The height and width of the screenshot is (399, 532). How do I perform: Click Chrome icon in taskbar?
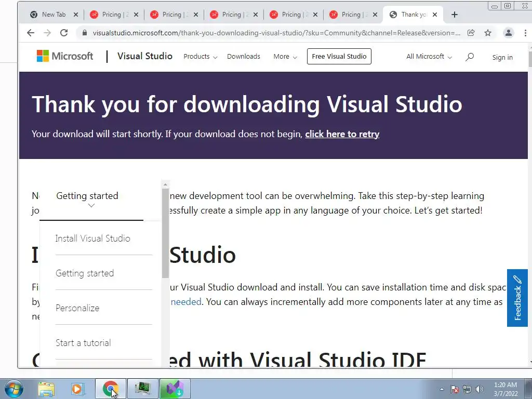tap(111, 389)
